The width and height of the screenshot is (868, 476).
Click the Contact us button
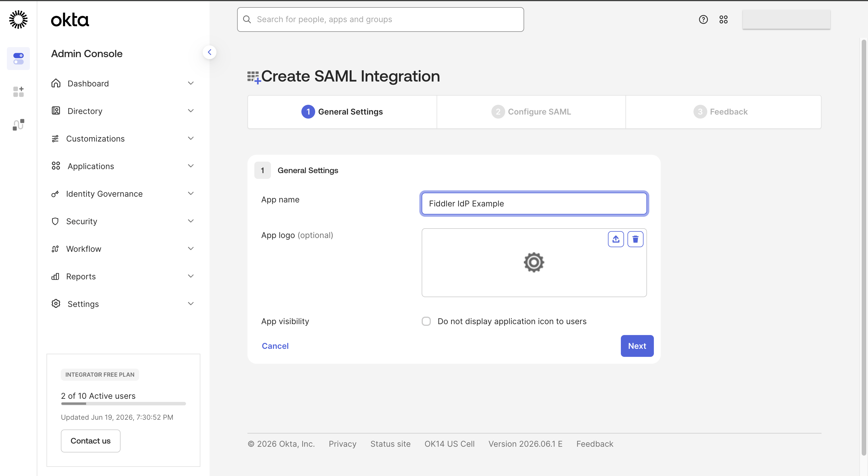click(x=91, y=441)
